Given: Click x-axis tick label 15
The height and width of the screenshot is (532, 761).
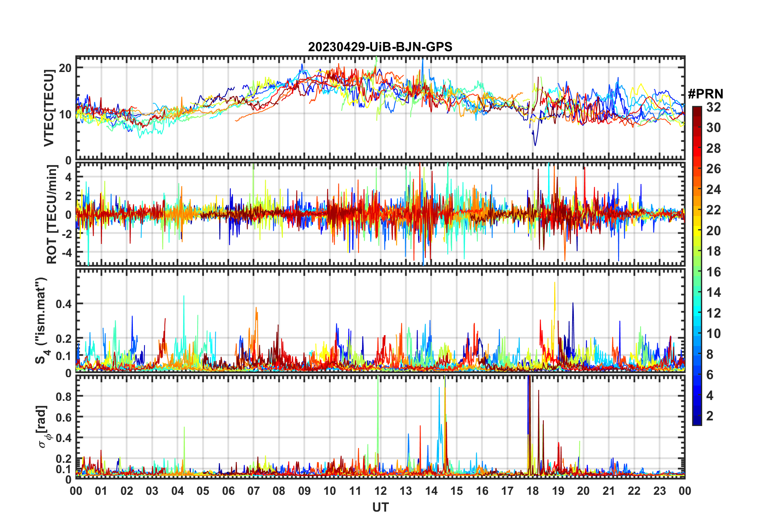Looking at the screenshot, I should (457, 491).
